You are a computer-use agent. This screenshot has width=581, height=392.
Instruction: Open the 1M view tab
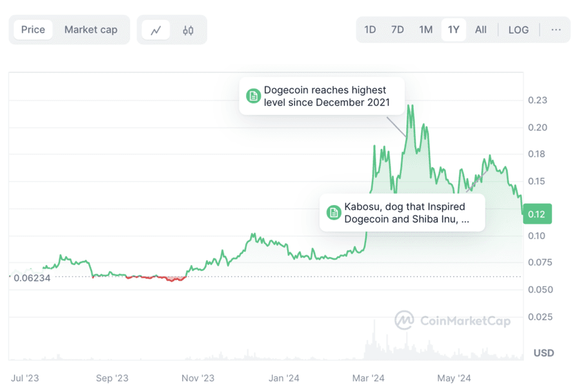(x=425, y=29)
